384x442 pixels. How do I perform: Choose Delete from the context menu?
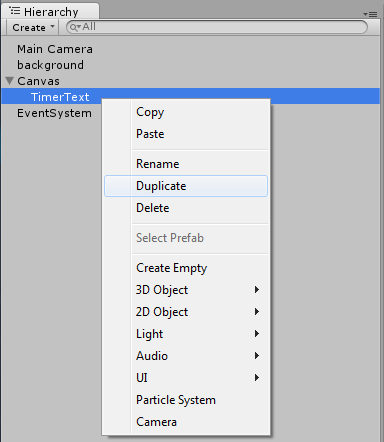coord(186,208)
